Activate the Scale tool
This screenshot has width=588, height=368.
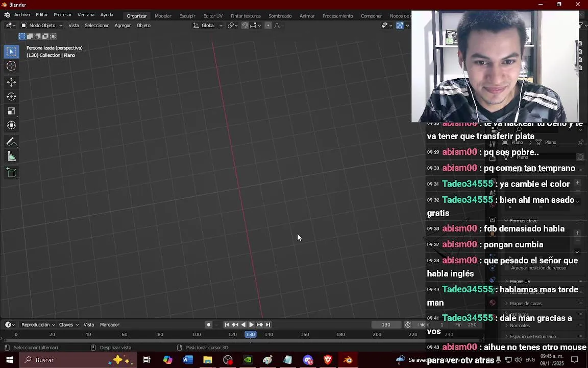coord(11,111)
